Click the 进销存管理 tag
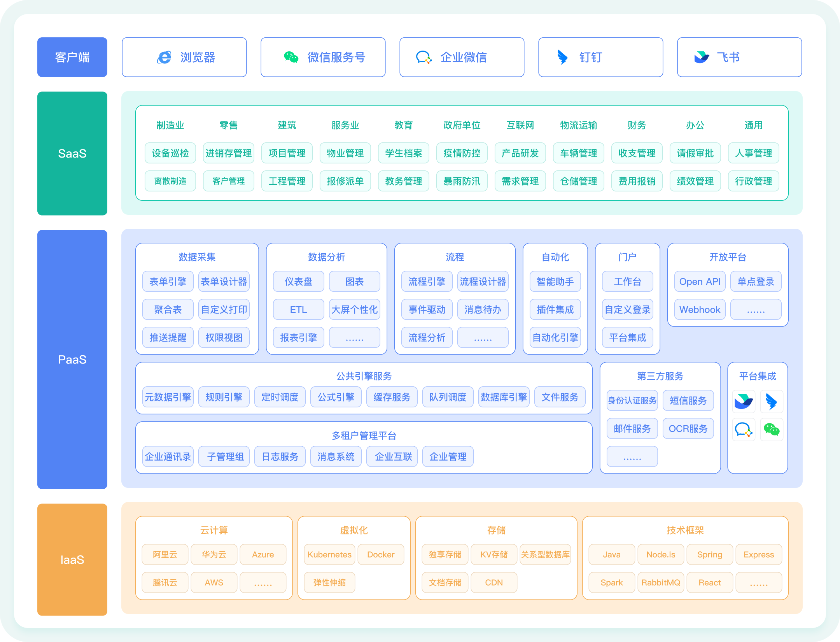 click(229, 153)
